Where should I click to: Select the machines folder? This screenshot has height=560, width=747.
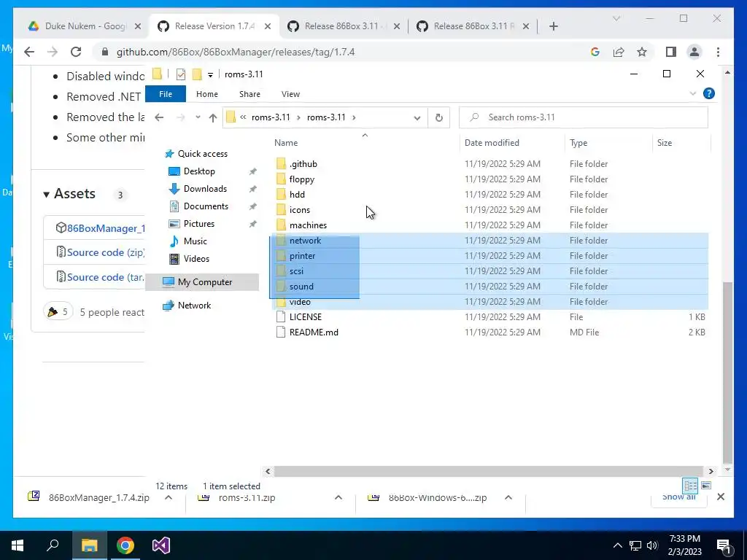coord(308,225)
